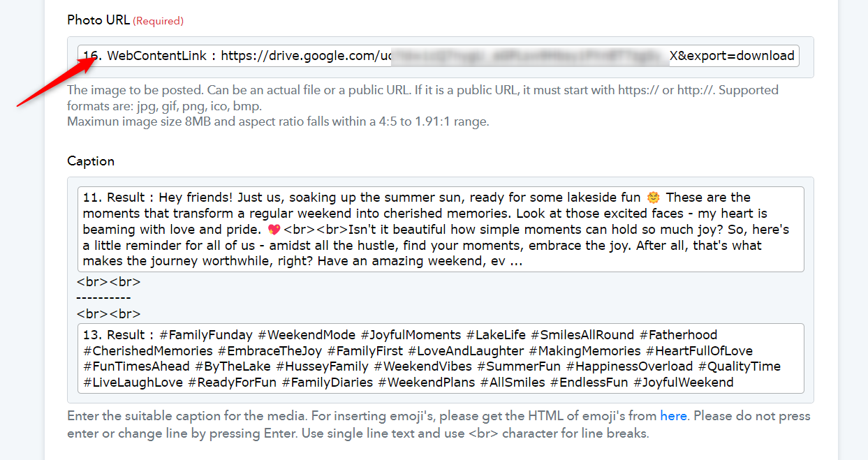Click the 'Photo URL' field label
The width and height of the screenshot is (868, 460).
98,20
